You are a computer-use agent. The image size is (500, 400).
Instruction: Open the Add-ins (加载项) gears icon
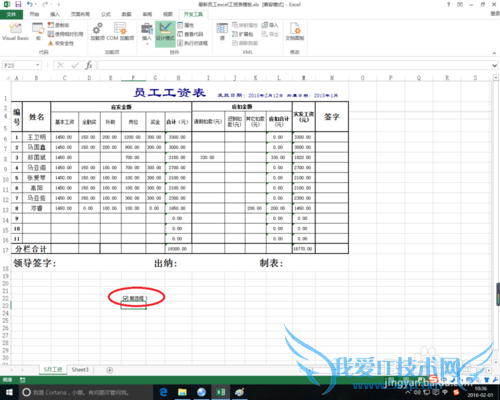click(x=97, y=31)
